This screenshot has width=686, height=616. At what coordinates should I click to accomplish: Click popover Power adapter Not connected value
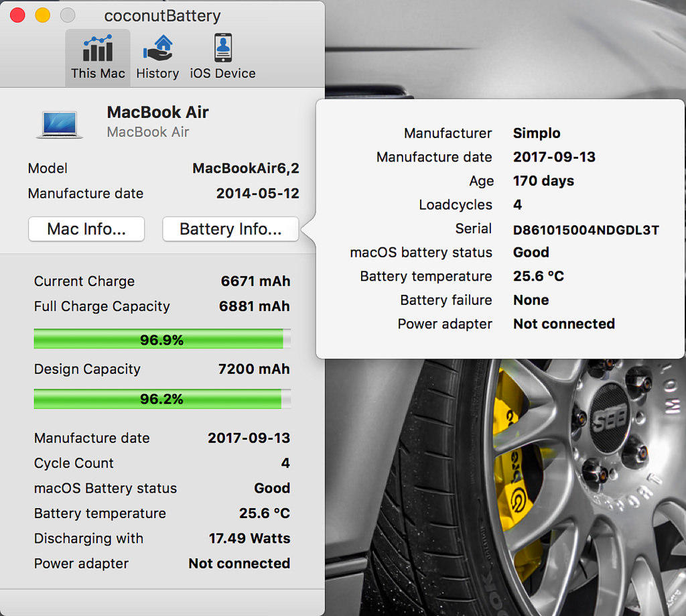click(x=564, y=324)
